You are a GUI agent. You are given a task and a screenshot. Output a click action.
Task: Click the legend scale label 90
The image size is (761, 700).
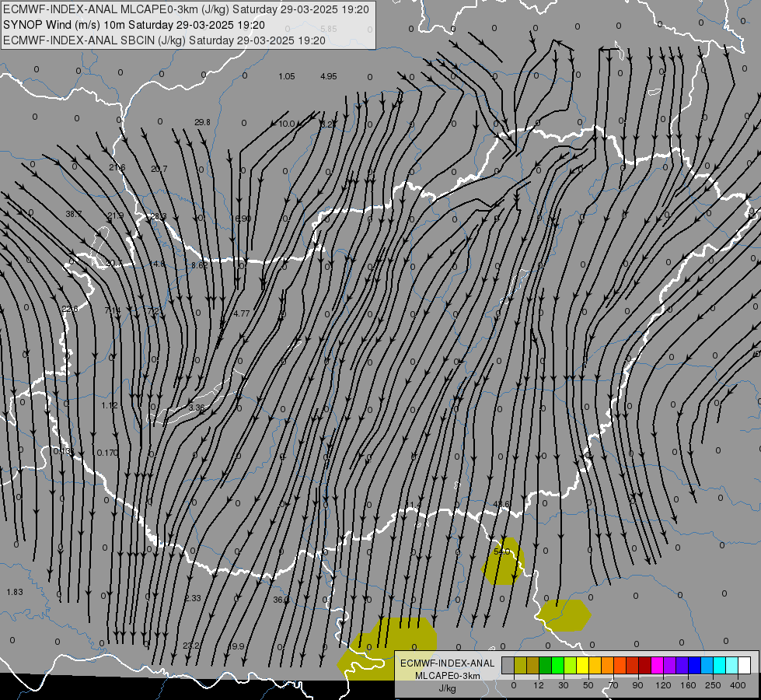click(x=637, y=685)
